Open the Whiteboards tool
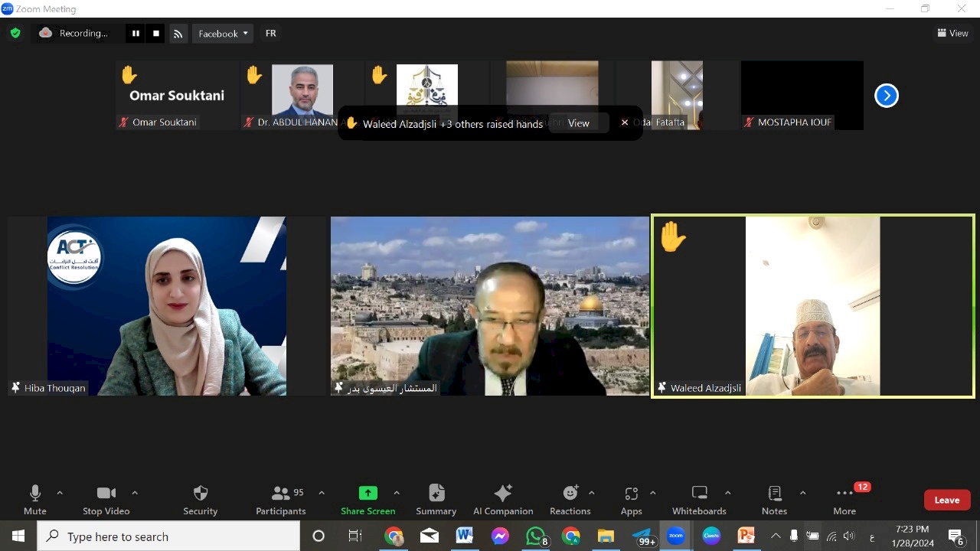The width and height of the screenshot is (980, 551). click(699, 500)
